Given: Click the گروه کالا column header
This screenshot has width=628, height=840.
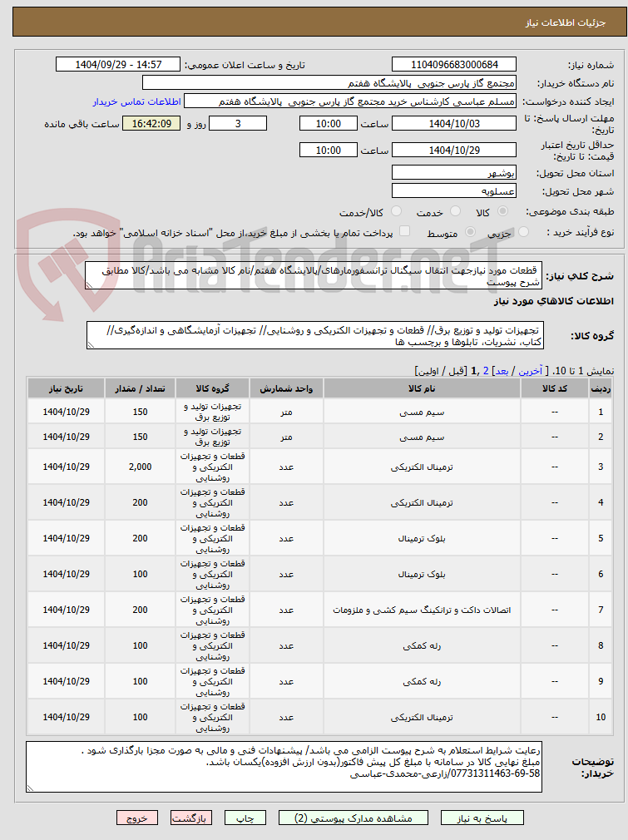Looking at the screenshot, I should [x=213, y=388].
